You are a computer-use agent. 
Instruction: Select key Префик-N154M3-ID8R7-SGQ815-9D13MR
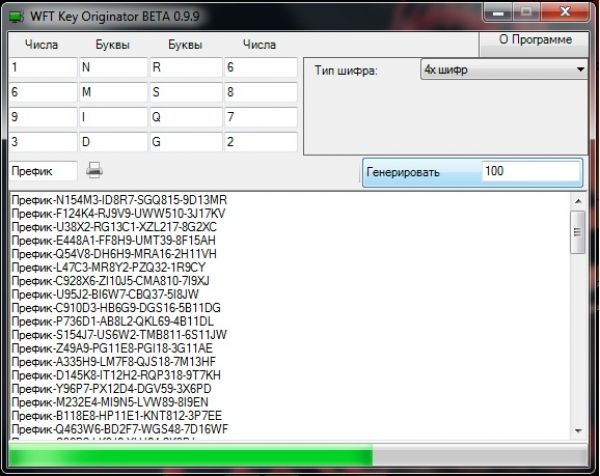(x=119, y=200)
